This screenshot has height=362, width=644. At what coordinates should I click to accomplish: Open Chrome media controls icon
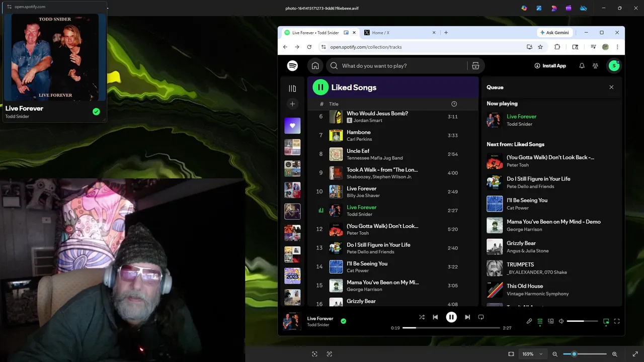pos(593,47)
